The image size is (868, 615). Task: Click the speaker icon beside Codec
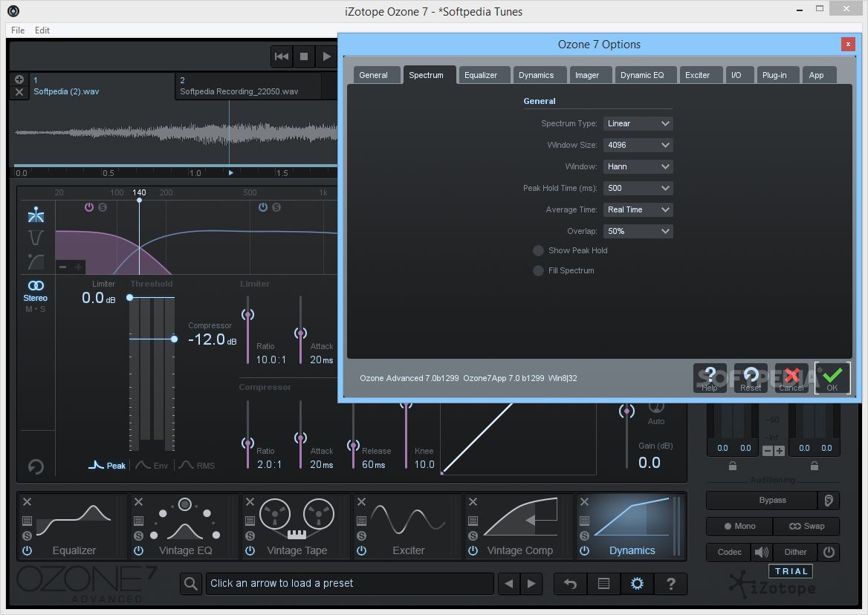pos(762,552)
